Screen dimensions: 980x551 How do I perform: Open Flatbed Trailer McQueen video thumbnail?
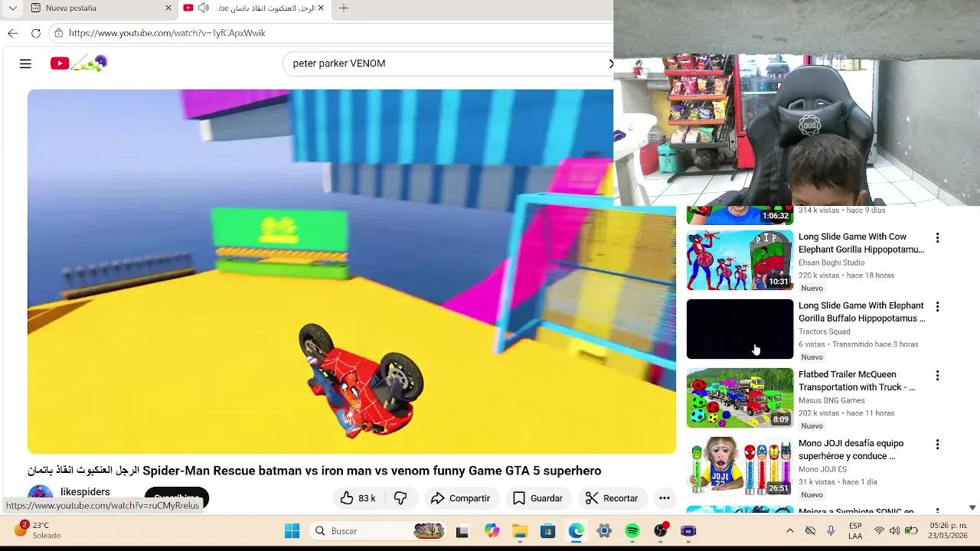coord(740,398)
